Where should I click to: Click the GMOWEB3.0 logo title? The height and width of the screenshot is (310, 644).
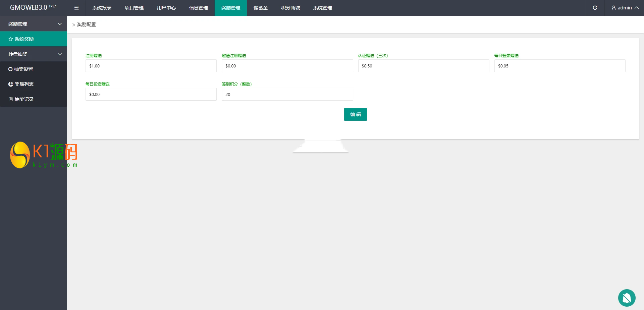click(x=33, y=7)
